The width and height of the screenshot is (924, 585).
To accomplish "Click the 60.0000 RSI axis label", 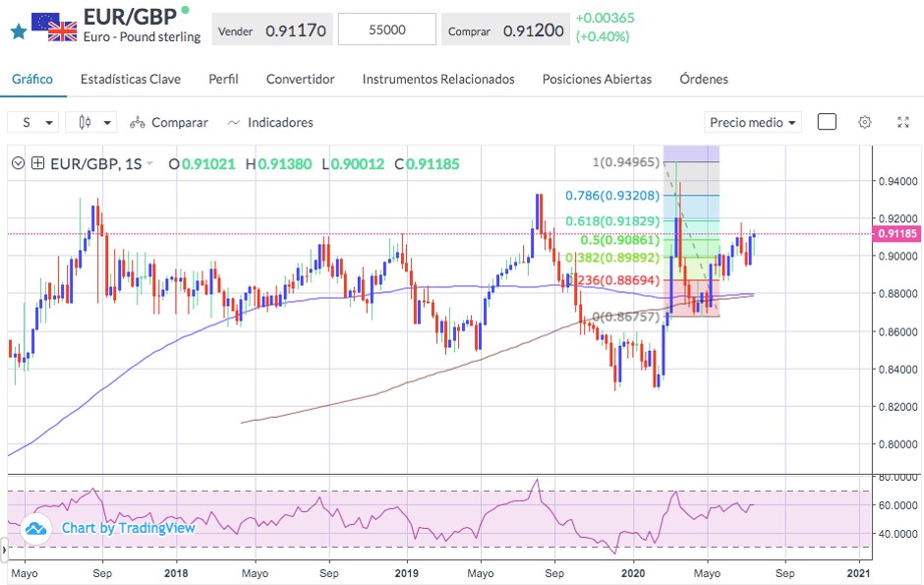I will pos(897,505).
